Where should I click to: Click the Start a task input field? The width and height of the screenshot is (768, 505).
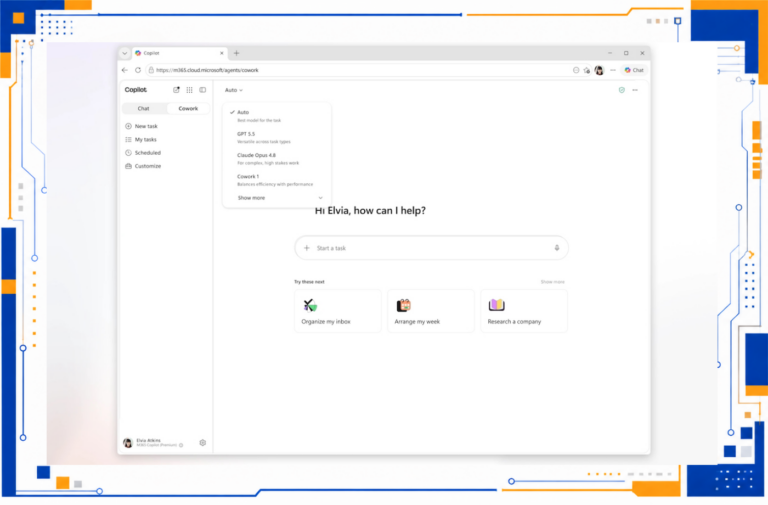click(x=431, y=248)
